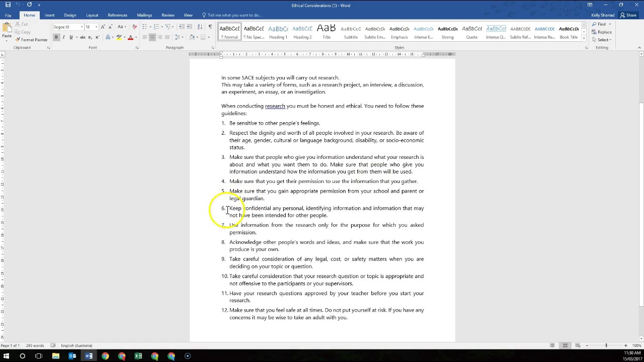Open borders button
Screen dimensions: 644x362
203,37
